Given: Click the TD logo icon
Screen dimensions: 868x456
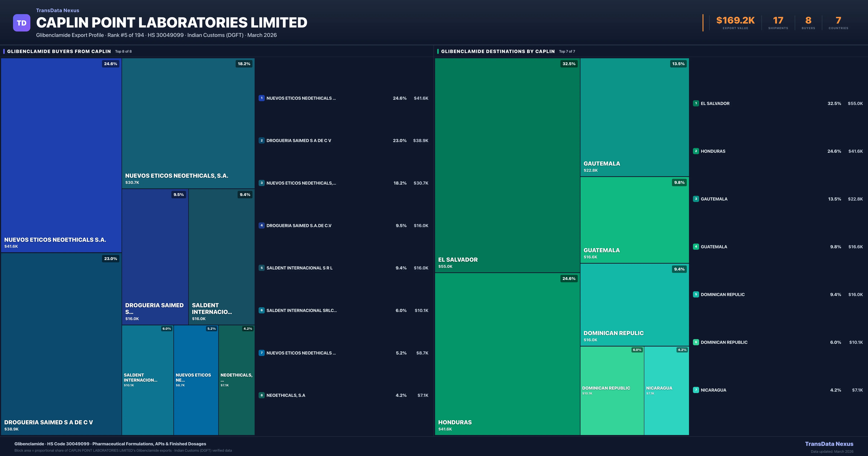Looking at the screenshot, I should tap(22, 23).
